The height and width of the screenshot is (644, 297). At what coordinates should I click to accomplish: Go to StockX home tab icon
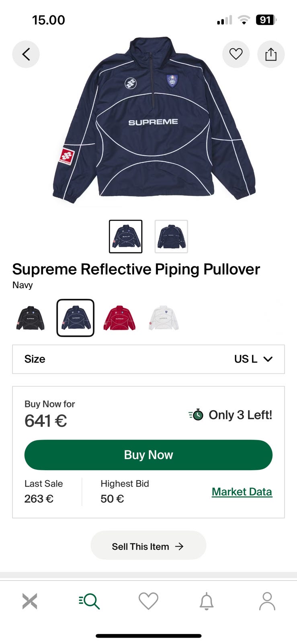click(x=30, y=601)
